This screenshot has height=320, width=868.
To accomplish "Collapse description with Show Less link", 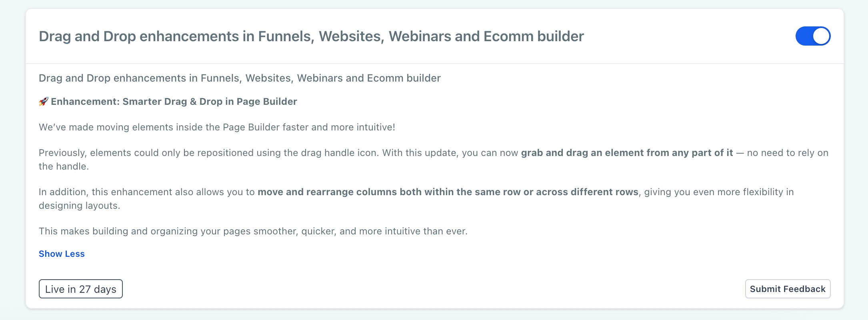I will coord(62,254).
